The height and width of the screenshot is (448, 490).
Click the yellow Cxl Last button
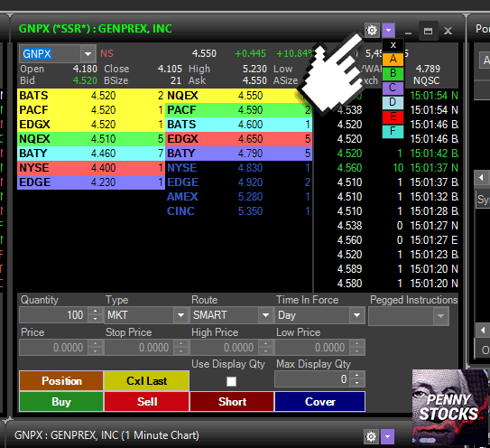click(x=146, y=381)
